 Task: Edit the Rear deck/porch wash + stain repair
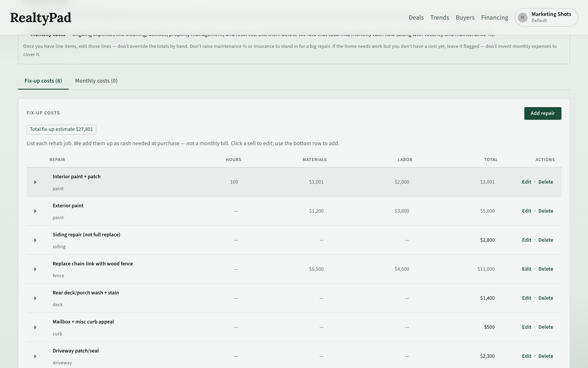tap(526, 298)
